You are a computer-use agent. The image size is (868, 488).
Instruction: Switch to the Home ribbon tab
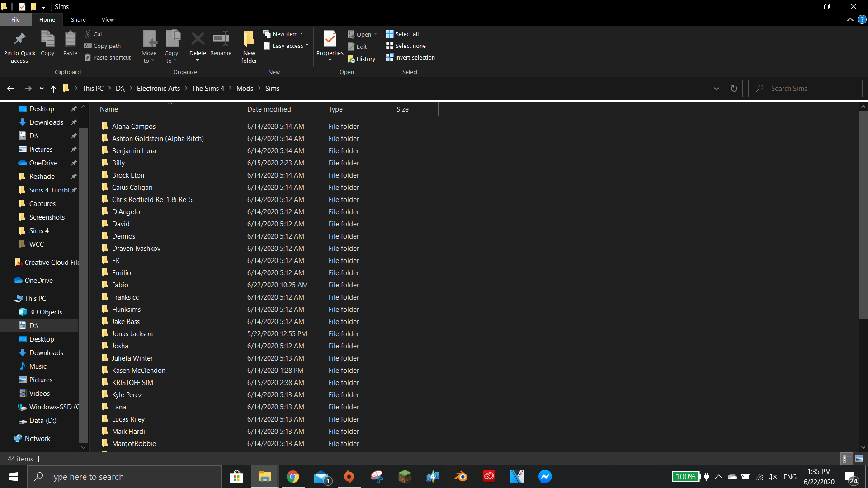pyautogui.click(x=47, y=19)
